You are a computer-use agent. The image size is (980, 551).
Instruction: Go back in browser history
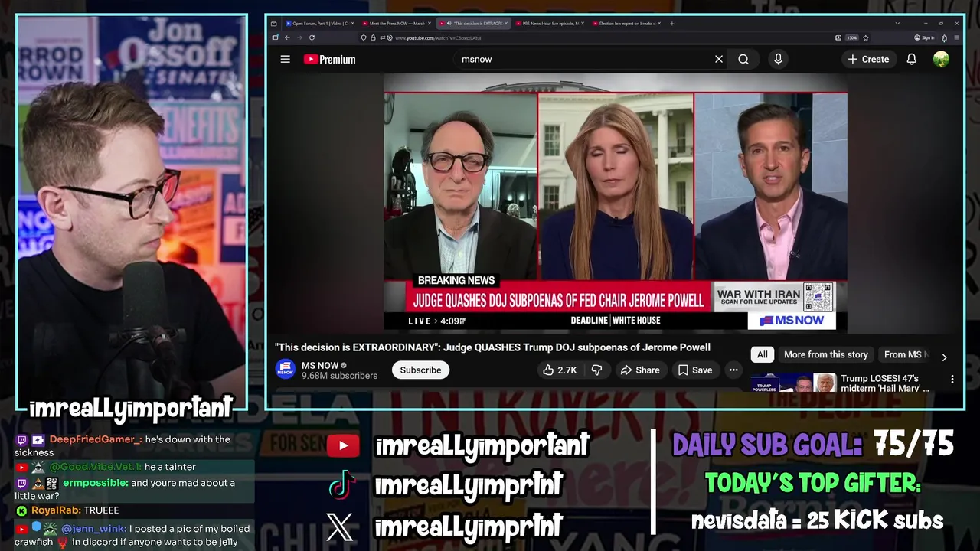[x=287, y=37]
